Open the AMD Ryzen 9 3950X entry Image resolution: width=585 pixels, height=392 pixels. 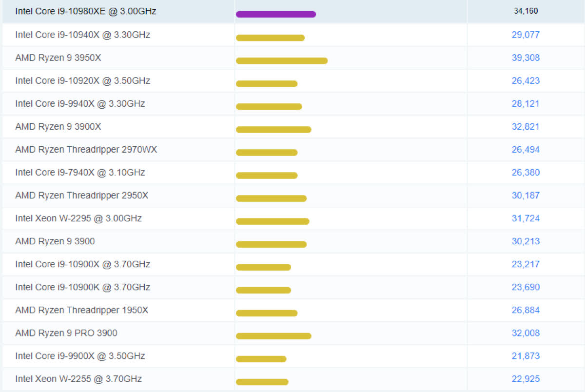[58, 58]
